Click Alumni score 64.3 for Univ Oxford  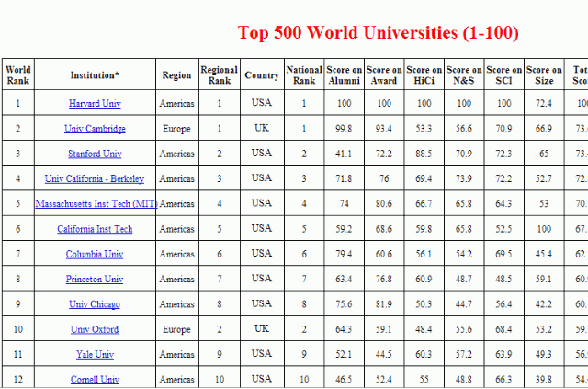pos(344,329)
